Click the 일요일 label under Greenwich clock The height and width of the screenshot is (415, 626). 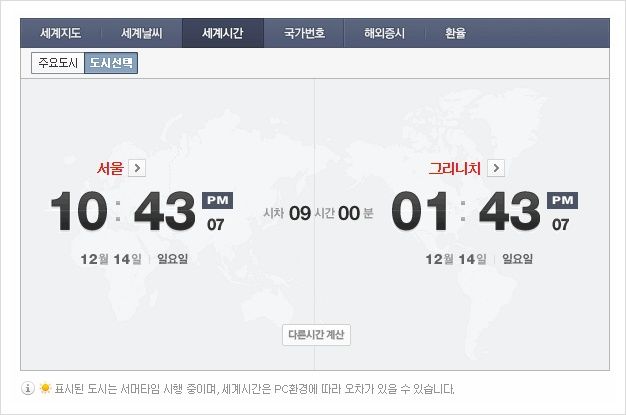pos(517,259)
